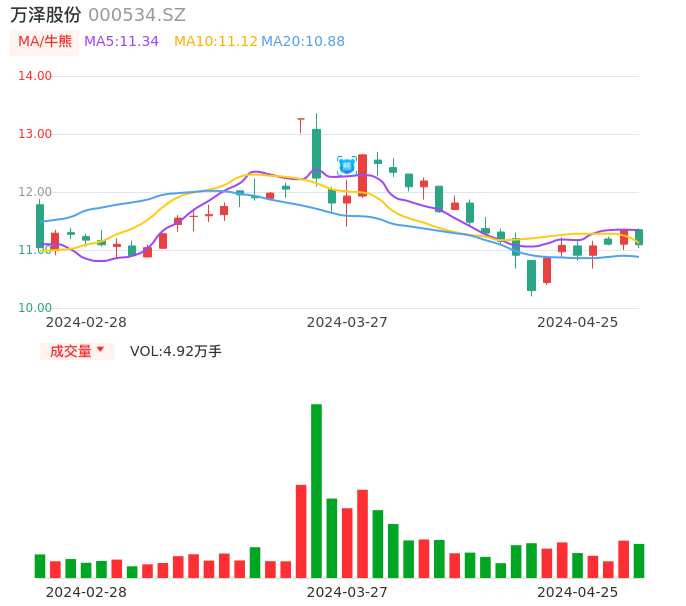The height and width of the screenshot is (606, 686).
Task: Click the 2024-02-28 date under price chart
Action: (x=86, y=323)
